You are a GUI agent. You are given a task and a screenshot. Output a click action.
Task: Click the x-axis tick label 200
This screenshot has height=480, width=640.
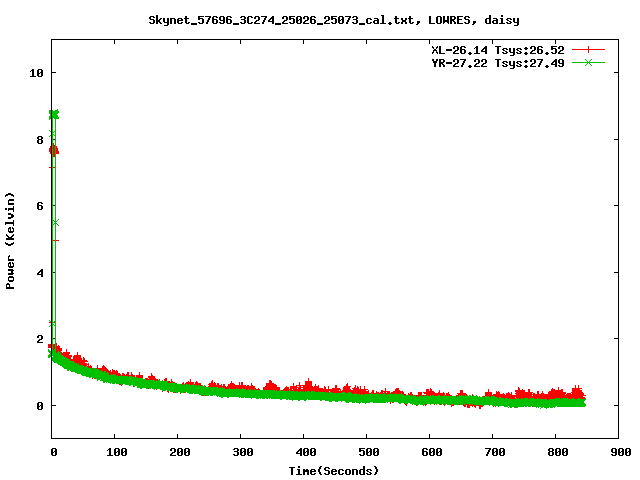click(x=180, y=452)
